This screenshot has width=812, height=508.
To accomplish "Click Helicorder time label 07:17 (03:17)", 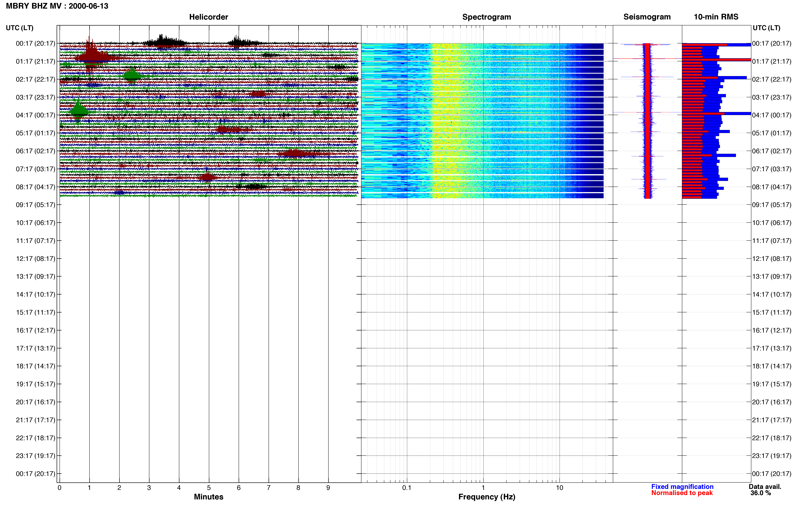I will (x=36, y=169).
